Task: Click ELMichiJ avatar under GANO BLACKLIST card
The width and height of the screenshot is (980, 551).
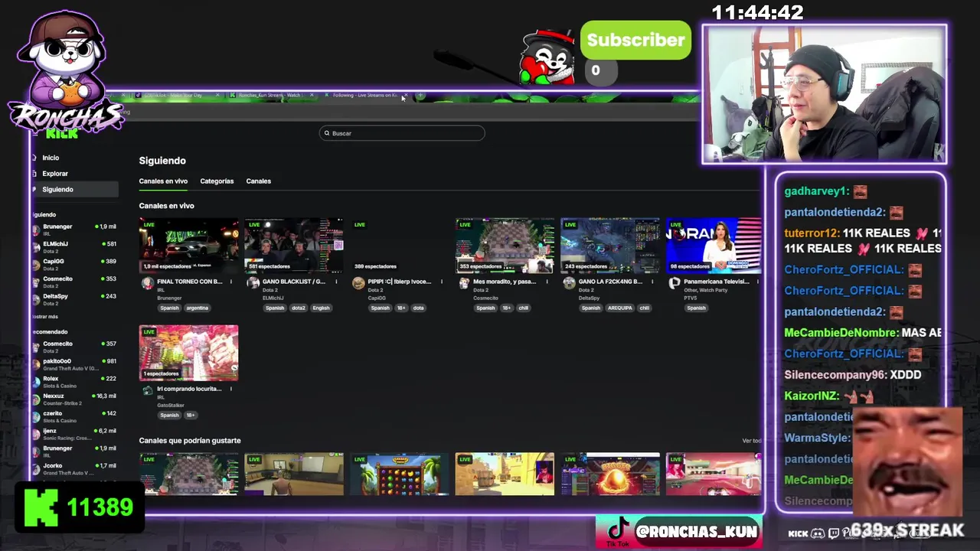Action: pos(253,283)
